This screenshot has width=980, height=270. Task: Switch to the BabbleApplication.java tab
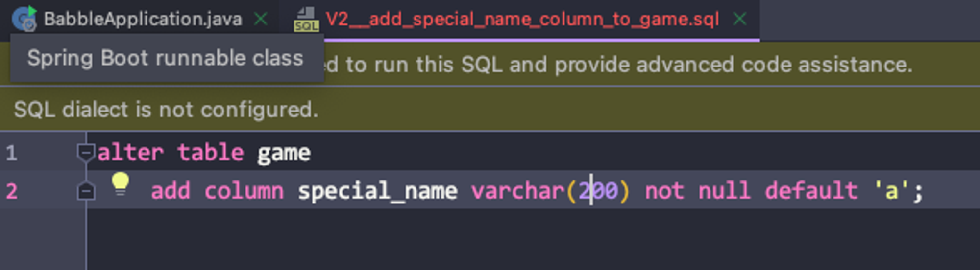pos(142,19)
